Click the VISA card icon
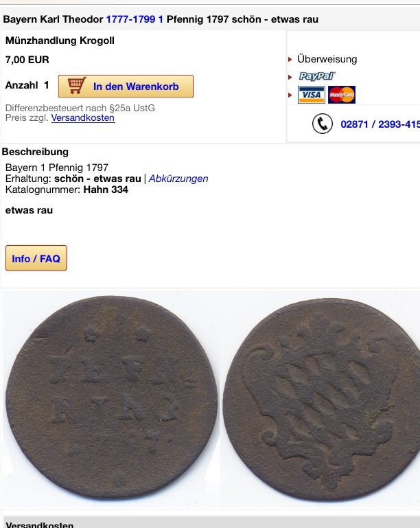Viewport: 420px width, 528px height. click(x=312, y=95)
